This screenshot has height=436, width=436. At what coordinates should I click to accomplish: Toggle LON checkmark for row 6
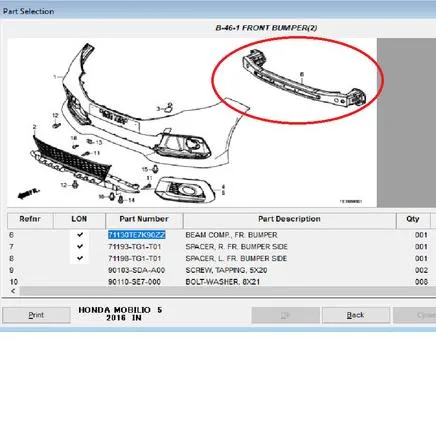click(x=80, y=235)
